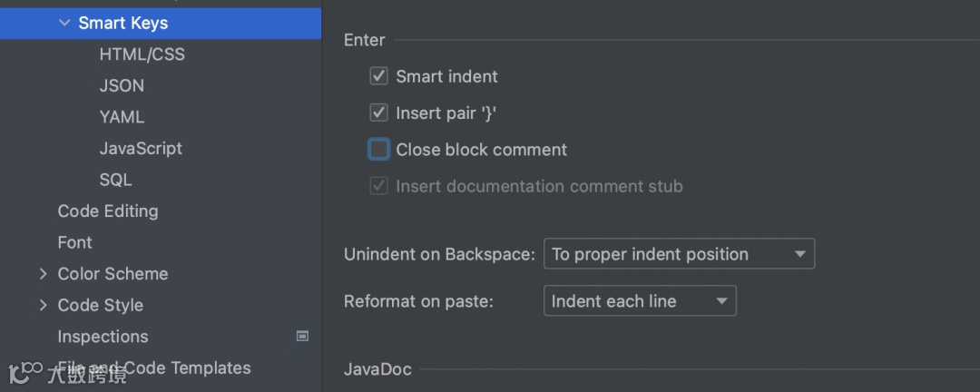Expand the Color Scheme node
Viewport: 980px width, 392px height.
click(43, 274)
